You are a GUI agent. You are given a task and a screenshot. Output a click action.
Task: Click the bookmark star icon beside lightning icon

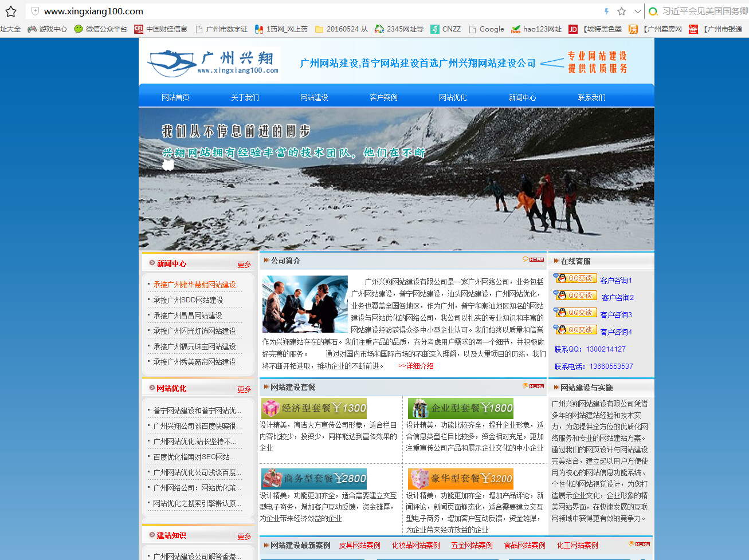point(622,11)
